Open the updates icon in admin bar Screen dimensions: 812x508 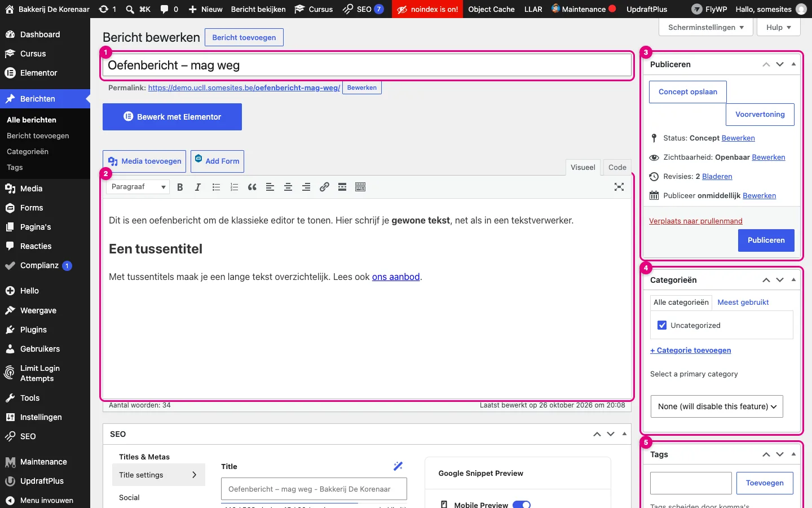coord(107,9)
